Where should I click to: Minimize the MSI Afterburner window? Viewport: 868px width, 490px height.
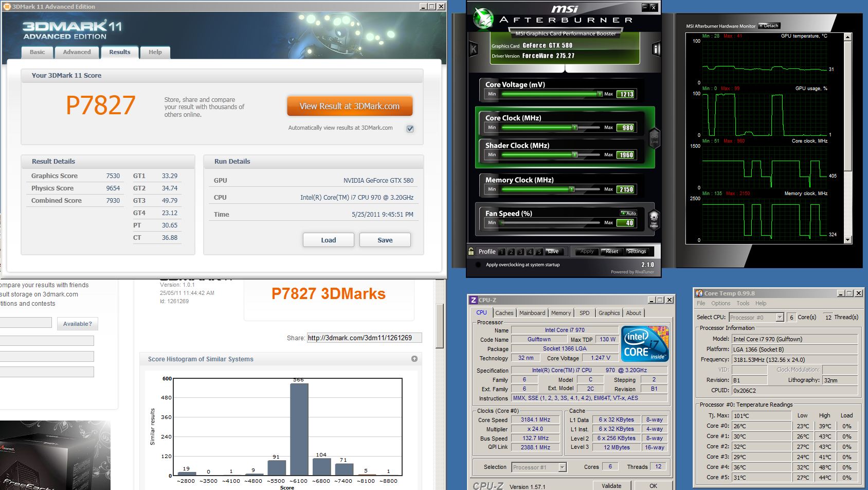tap(645, 7)
